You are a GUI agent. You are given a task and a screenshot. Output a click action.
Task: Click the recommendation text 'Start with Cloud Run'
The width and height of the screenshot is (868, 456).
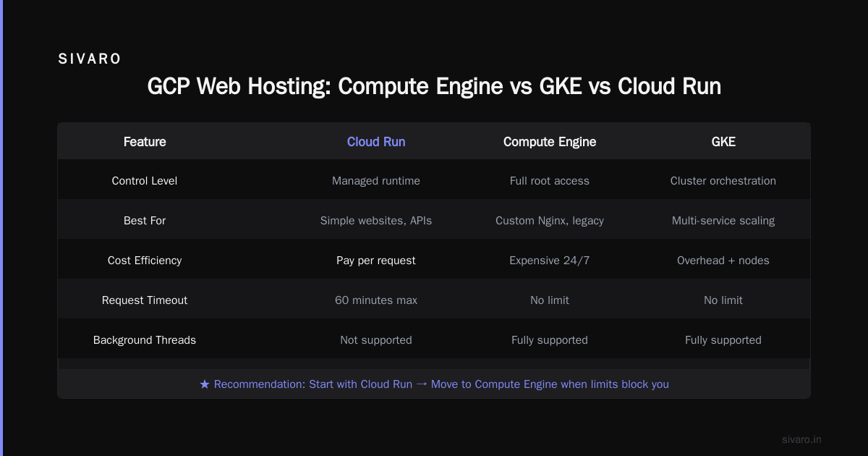coord(360,384)
